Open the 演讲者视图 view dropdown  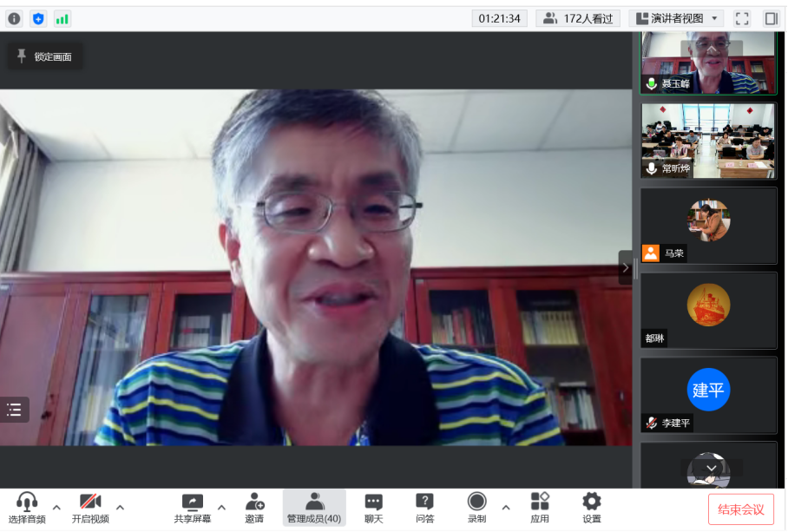(x=676, y=18)
